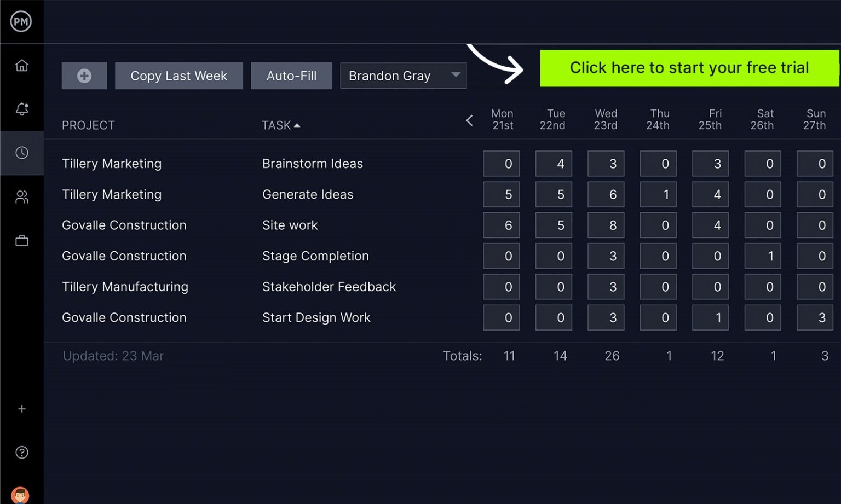
Task: Click Saturday cell for Stage Completion
Action: click(762, 256)
